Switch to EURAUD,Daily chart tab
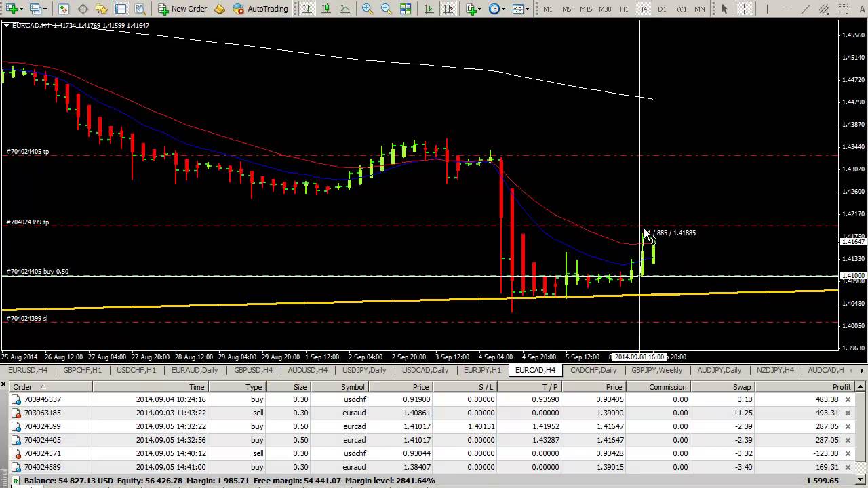This screenshot has width=868, height=488. point(195,370)
